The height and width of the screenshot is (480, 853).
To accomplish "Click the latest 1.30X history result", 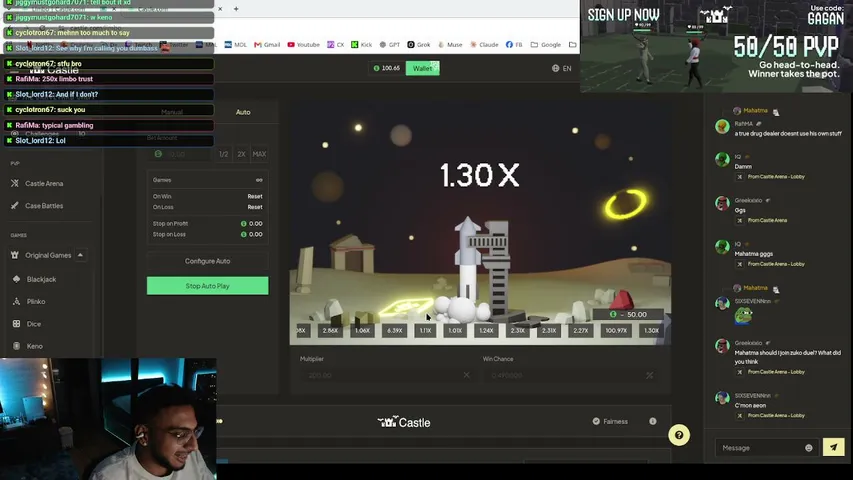I will click(x=651, y=330).
